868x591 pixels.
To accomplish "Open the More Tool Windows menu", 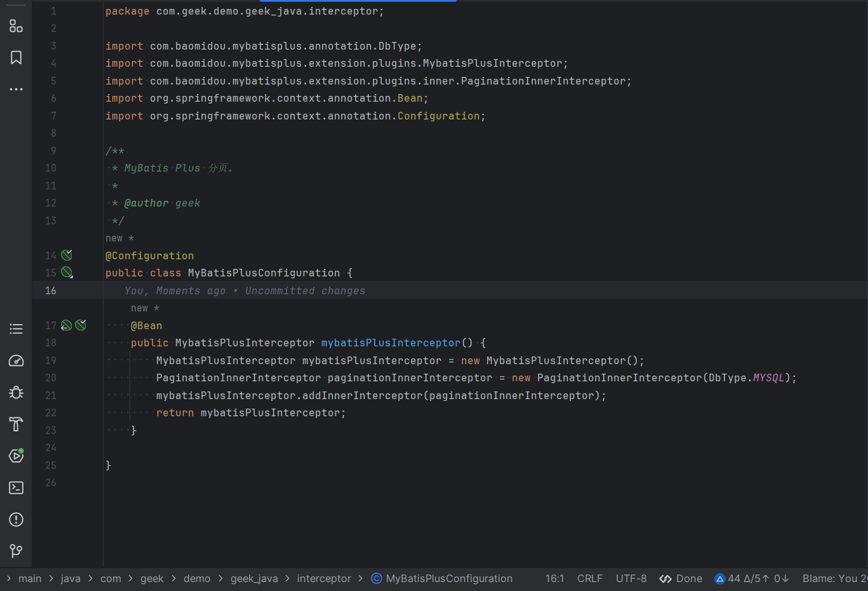I will pos(16,89).
